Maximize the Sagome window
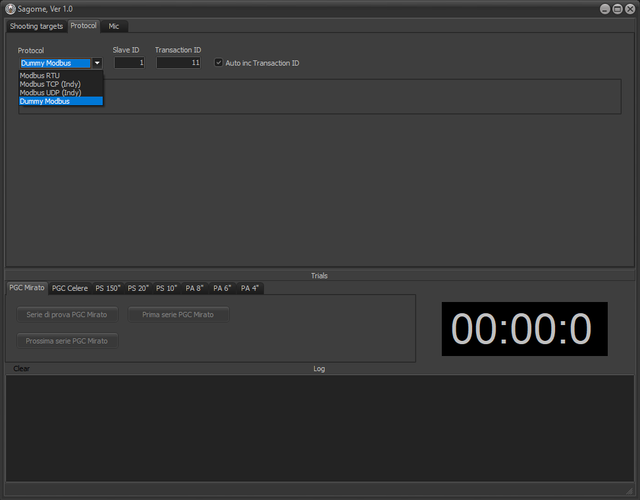Screen dimensions: 640x500 [618, 9]
